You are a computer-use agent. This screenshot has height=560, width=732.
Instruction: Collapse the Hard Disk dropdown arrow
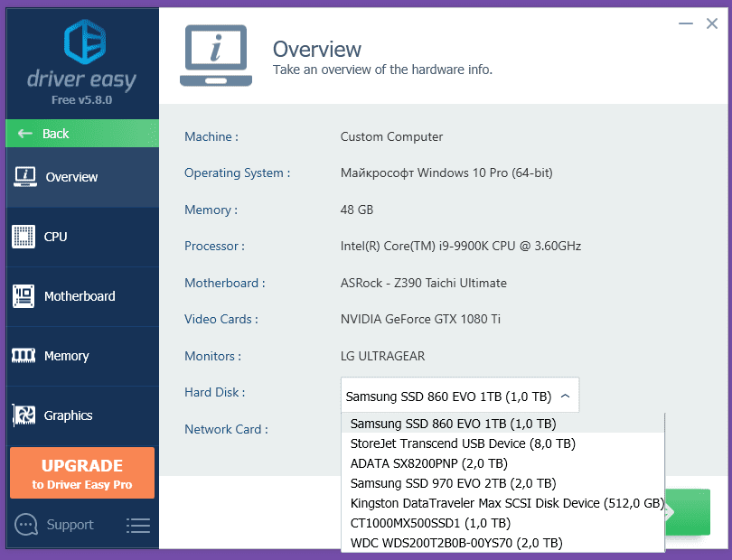pyautogui.click(x=566, y=396)
